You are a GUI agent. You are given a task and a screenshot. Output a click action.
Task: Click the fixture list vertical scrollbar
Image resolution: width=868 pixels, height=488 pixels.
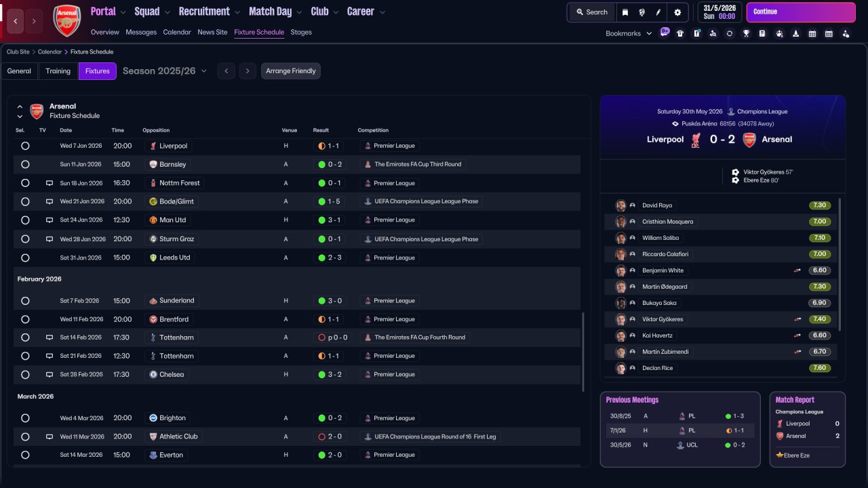(583, 352)
